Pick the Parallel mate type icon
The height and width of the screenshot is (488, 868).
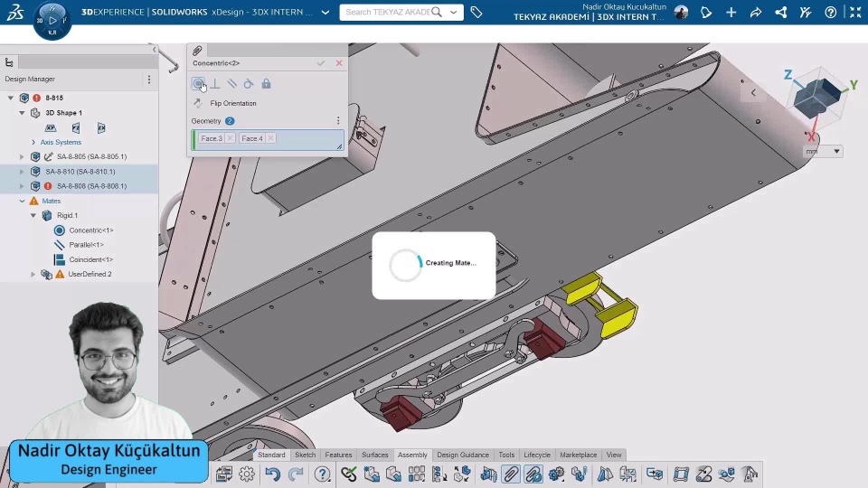coord(231,84)
